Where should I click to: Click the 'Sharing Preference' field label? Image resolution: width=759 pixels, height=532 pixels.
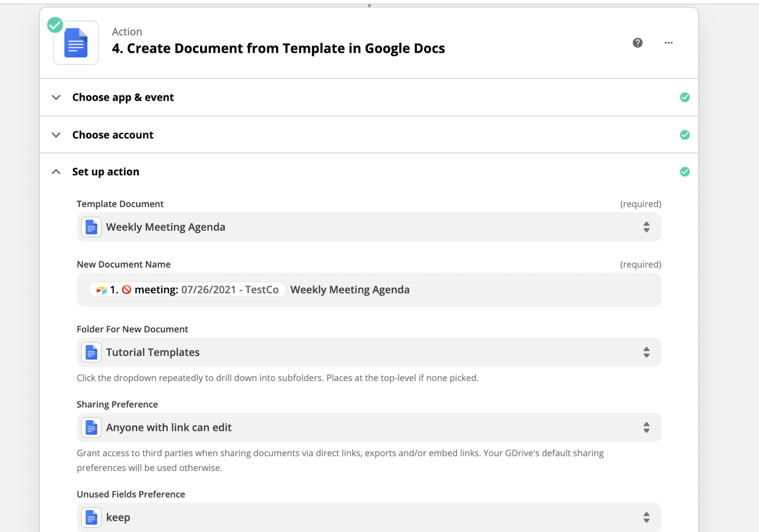(x=117, y=404)
